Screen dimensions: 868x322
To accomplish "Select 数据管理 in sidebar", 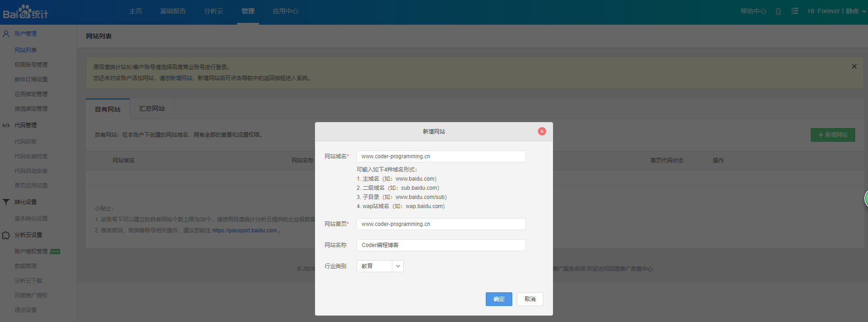I will (x=26, y=266).
